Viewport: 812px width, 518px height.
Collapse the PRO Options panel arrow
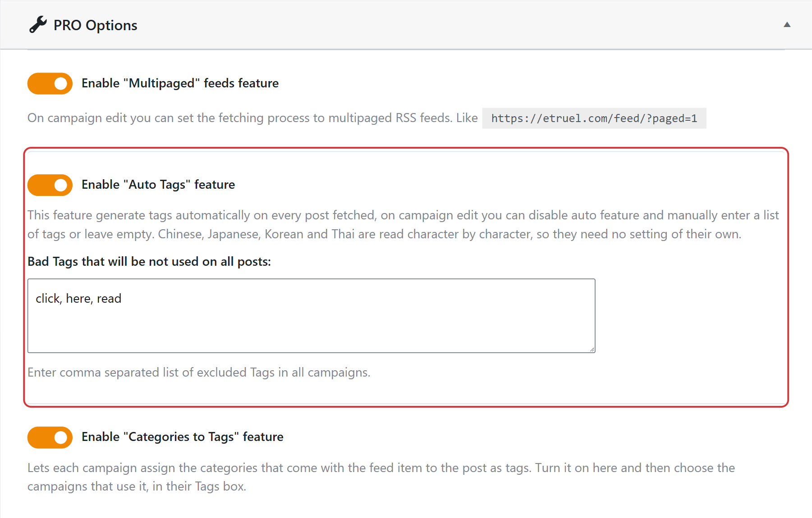tap(787, 25)
